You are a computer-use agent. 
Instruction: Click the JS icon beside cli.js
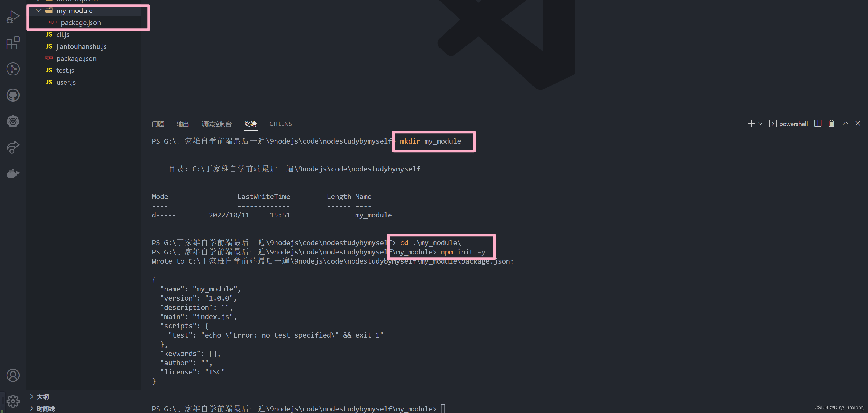[49, 34]
